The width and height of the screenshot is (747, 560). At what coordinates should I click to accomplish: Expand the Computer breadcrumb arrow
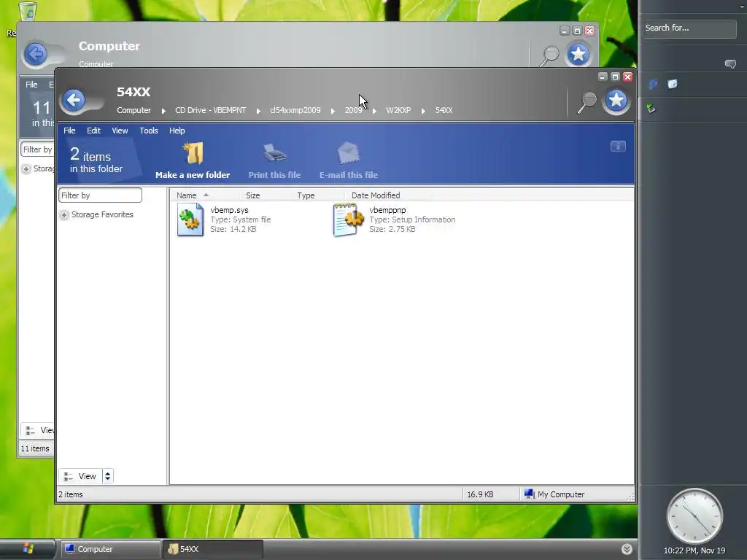(x=163, y=111)
